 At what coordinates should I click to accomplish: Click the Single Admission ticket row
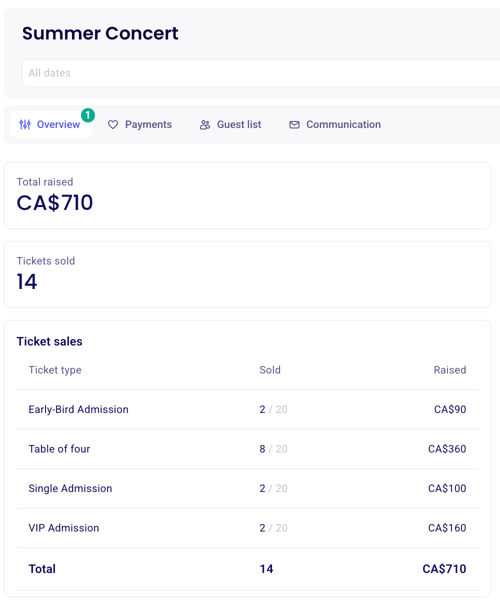point(247,488)
